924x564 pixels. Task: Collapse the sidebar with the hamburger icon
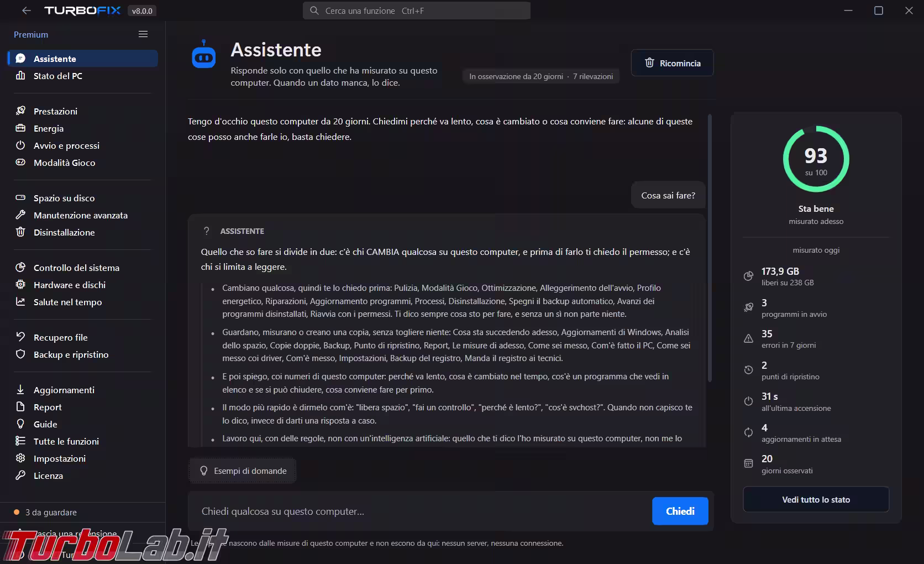(143, 34)
